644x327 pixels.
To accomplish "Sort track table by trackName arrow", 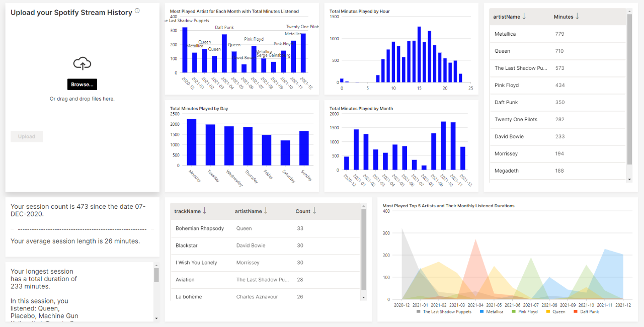I will coord(205,211).
